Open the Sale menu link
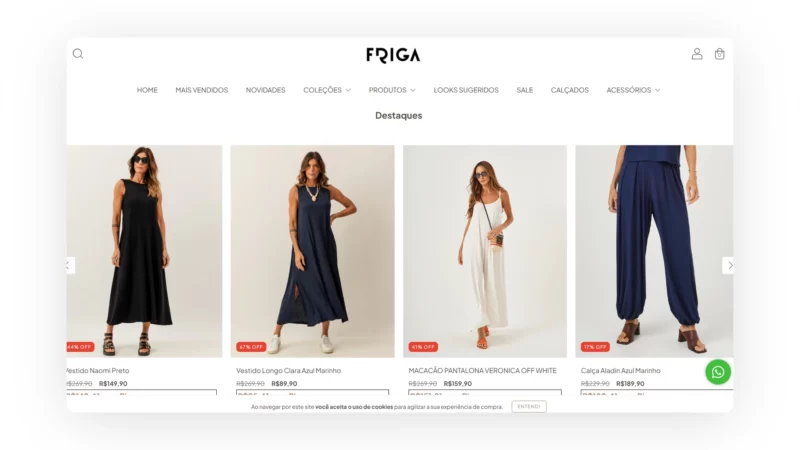800x450 pixels. [x=524, y=90]
